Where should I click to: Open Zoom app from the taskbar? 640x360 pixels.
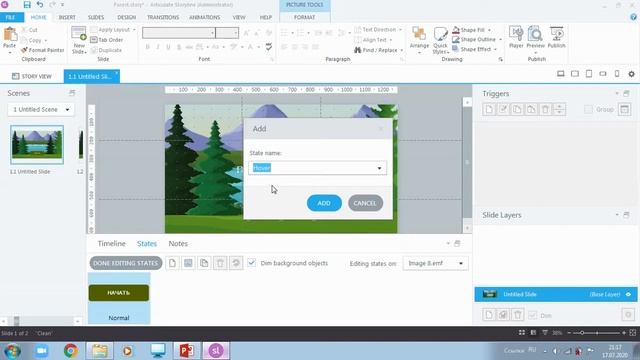pos(41,351)
